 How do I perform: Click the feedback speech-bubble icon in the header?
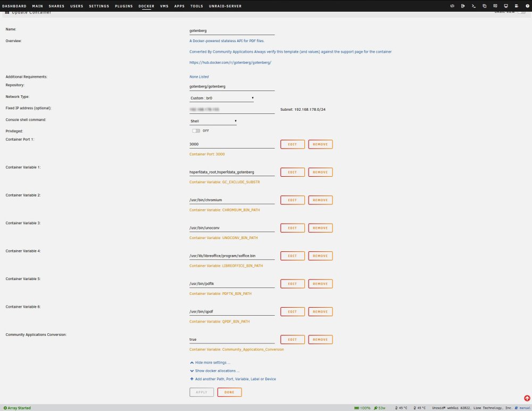pyautogui.click(x=495, y=6)
